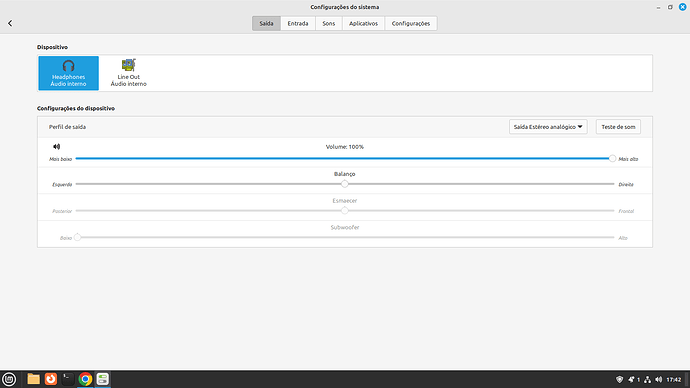
Task: Click the Balanço slider handle
Action: tap(345, 184)
